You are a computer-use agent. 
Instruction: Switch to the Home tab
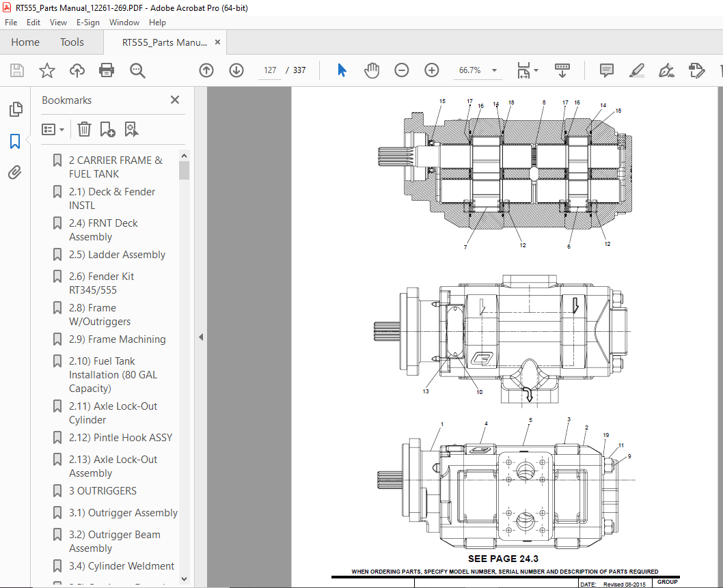(25, 42)
